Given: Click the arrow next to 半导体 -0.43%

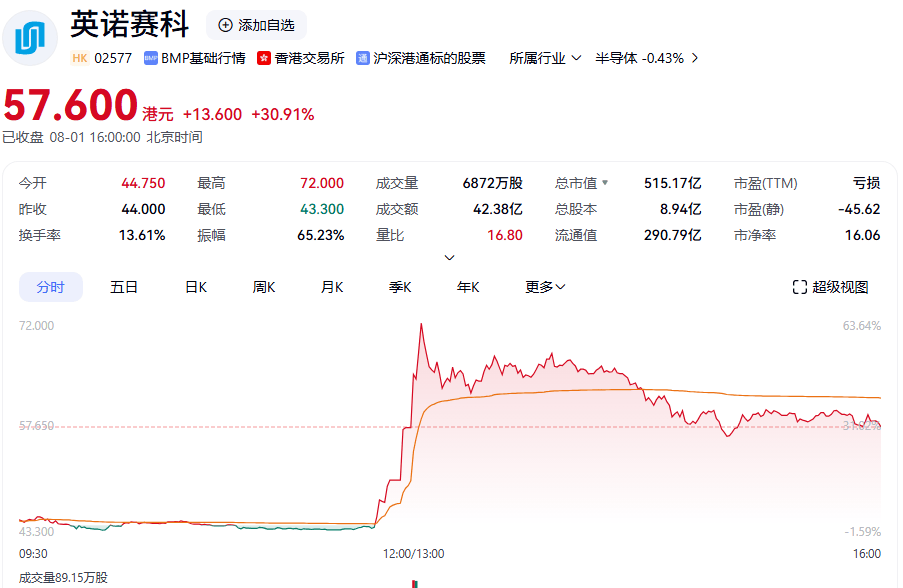Looking at the screenshot, I should (x=695, y=58).
